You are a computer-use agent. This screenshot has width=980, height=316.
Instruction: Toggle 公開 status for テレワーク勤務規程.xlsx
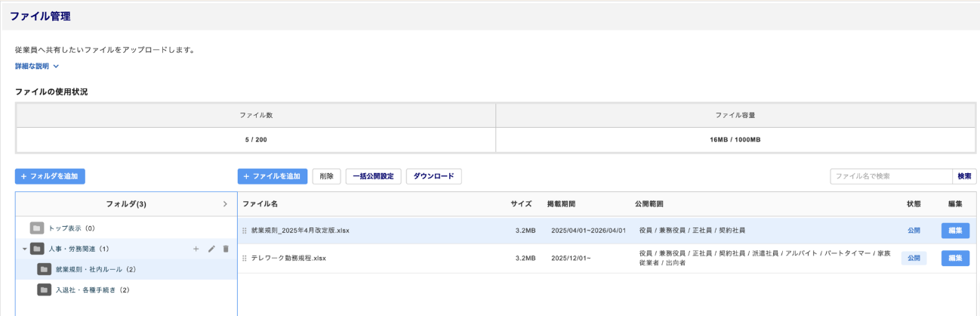(x=914, y=259)
